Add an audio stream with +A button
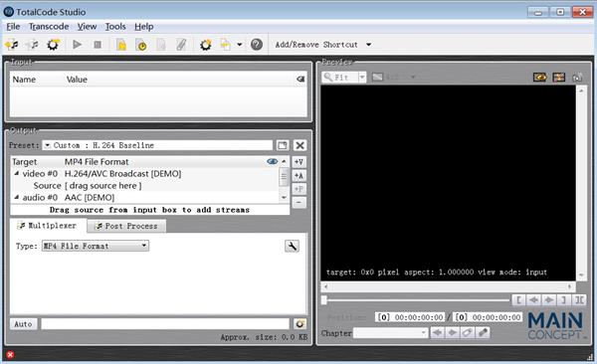This screenshot has width=597, height=364. coord(298,175)
